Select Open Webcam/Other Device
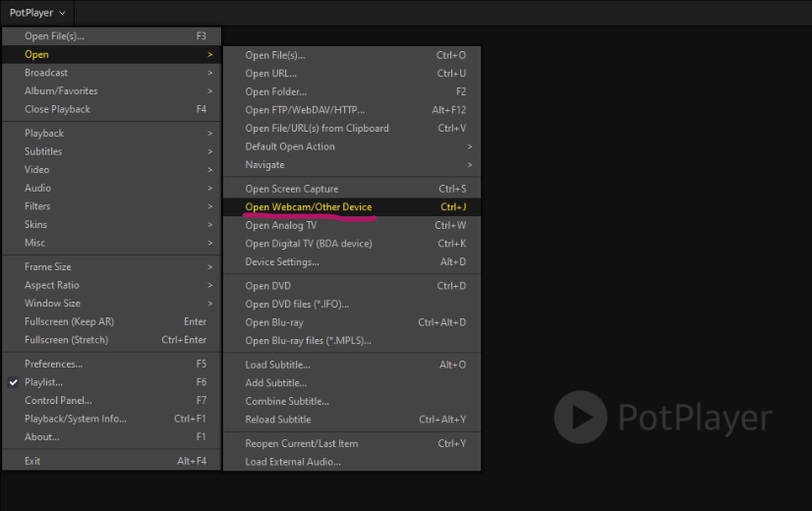Viewport: 812px width, 511px height. coord(309,207)
